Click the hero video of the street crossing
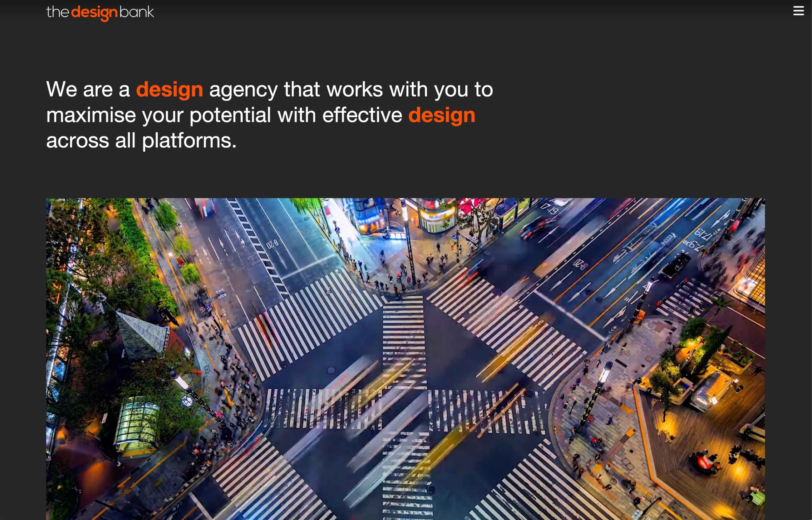This screenshot has height=520, width=812. coord(405,359)
